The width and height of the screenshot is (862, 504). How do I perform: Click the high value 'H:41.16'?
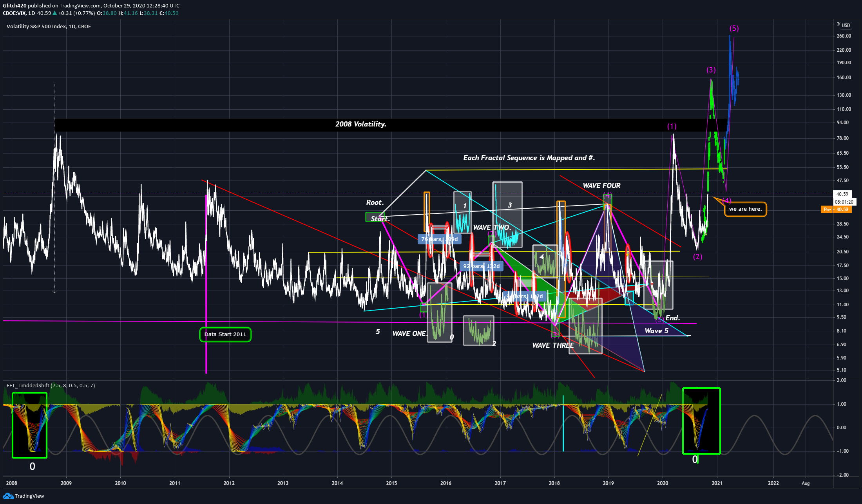coord(128,13)
